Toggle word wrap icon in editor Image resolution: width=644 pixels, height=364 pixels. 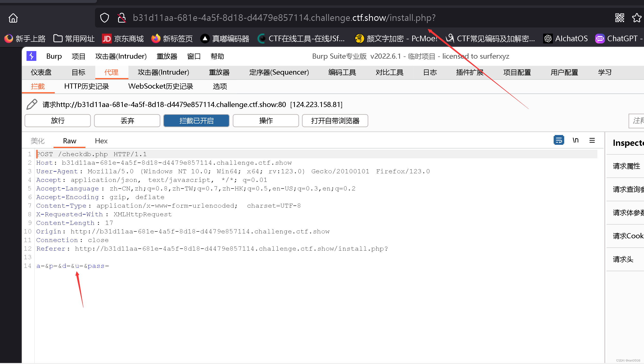[559, 140]
